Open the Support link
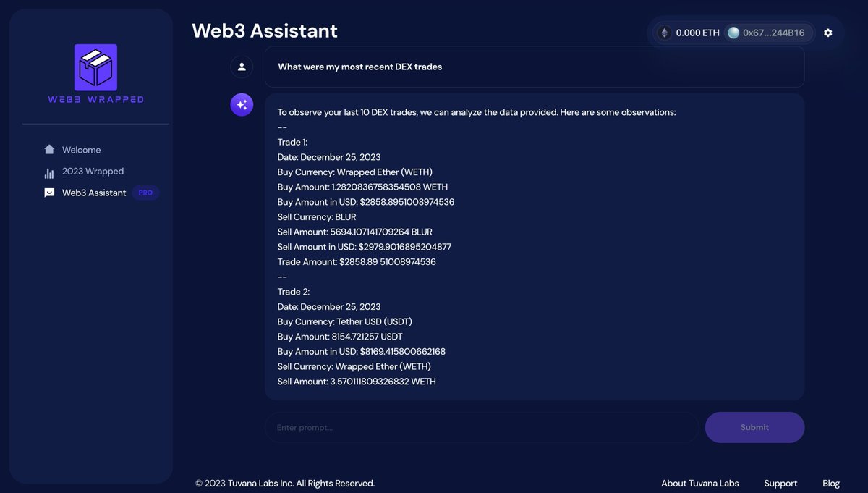The height and width of the screenshot is (493, 868). pos(780,483)
